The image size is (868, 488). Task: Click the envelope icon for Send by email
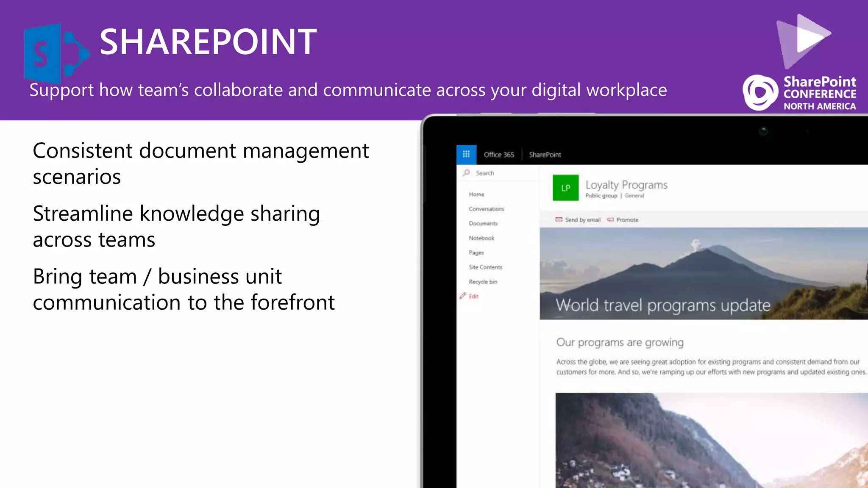[559, 219]
